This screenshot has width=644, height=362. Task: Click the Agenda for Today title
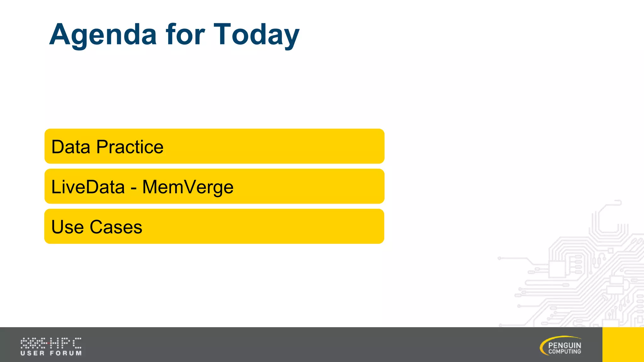click(x=175, y=35)
